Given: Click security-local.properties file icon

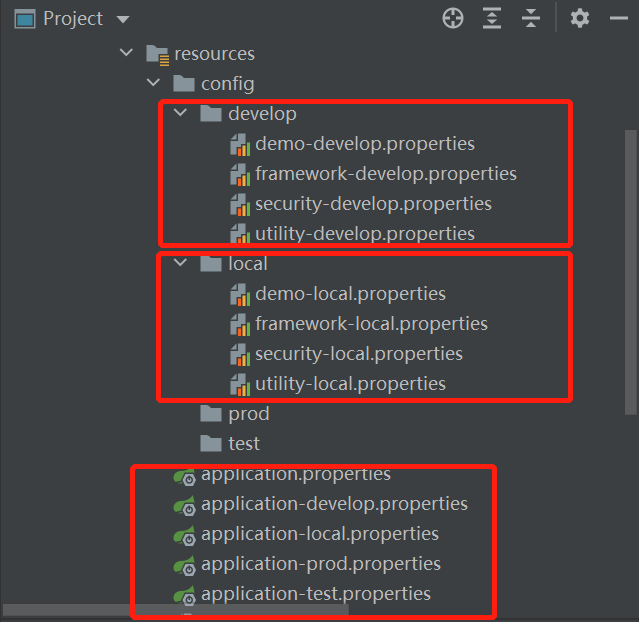Looking at the screenshot, I should point(240,355).
